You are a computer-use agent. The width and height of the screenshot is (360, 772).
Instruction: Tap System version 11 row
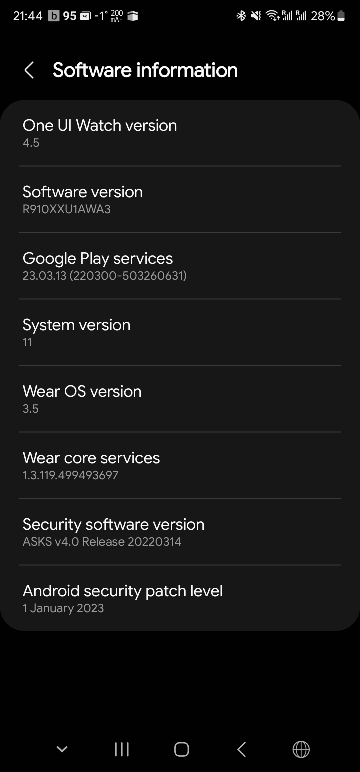click(x=180, y=332)
